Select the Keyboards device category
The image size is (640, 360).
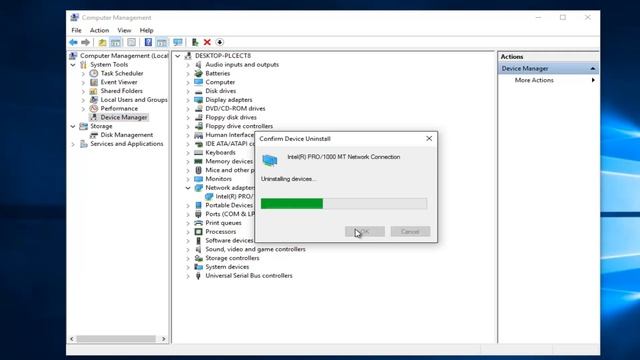point(220,153)
